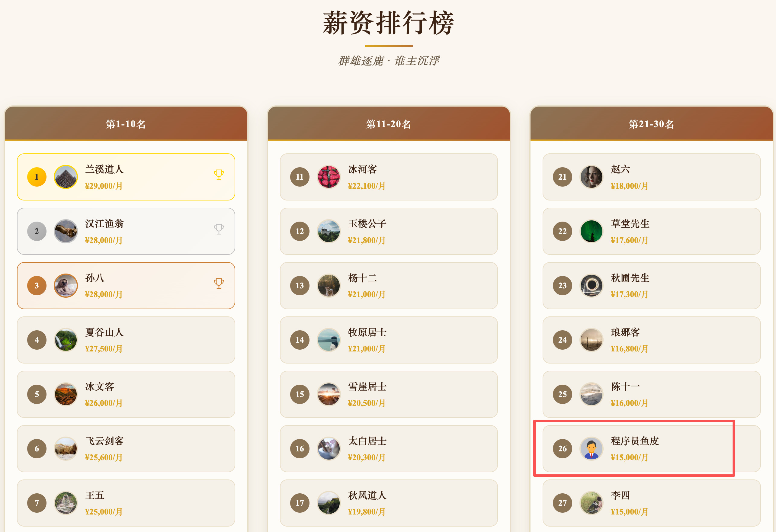Select the 第21-30名 column header
The height and width of the screenshot is (532, 776).
652,124
